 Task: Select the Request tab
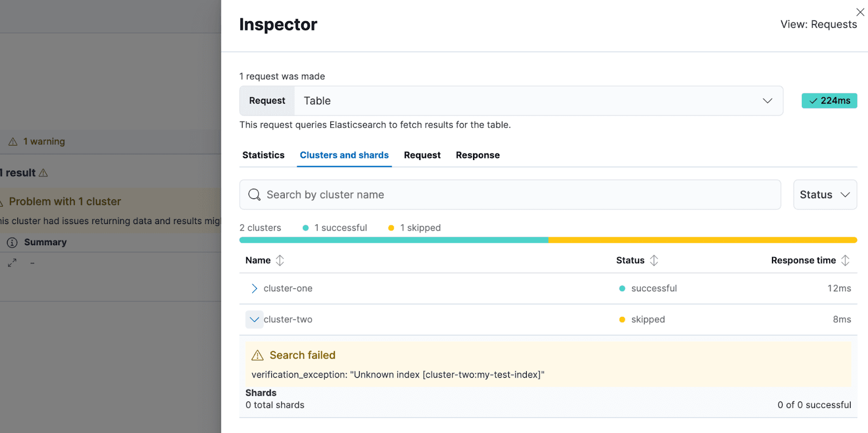click(x=422, y=155)
